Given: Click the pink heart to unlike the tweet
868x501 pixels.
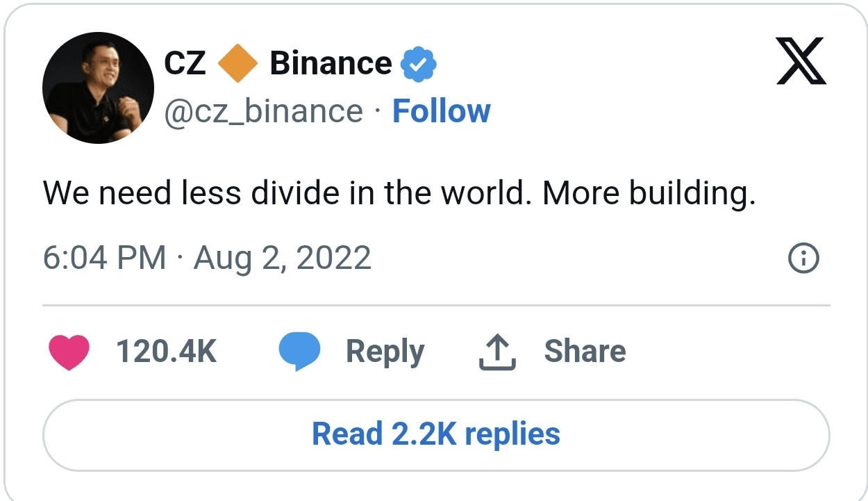Looking at the screenshot, I should coord(69,351).
